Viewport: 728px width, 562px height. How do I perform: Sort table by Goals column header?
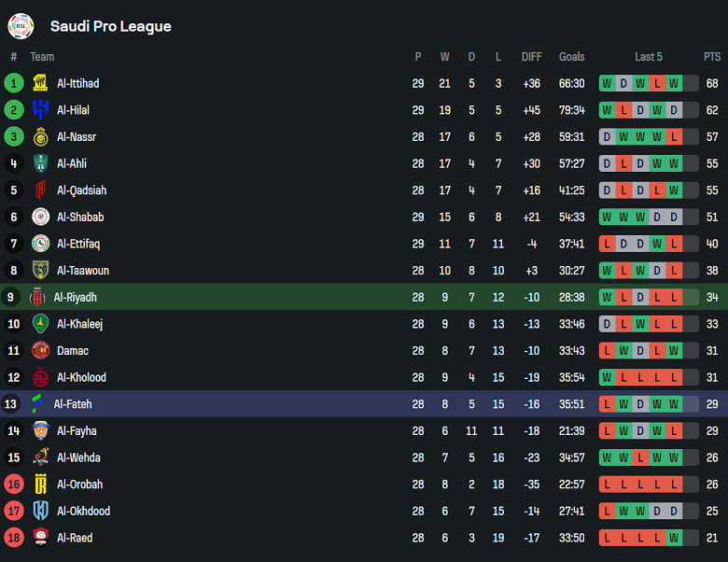571,57
